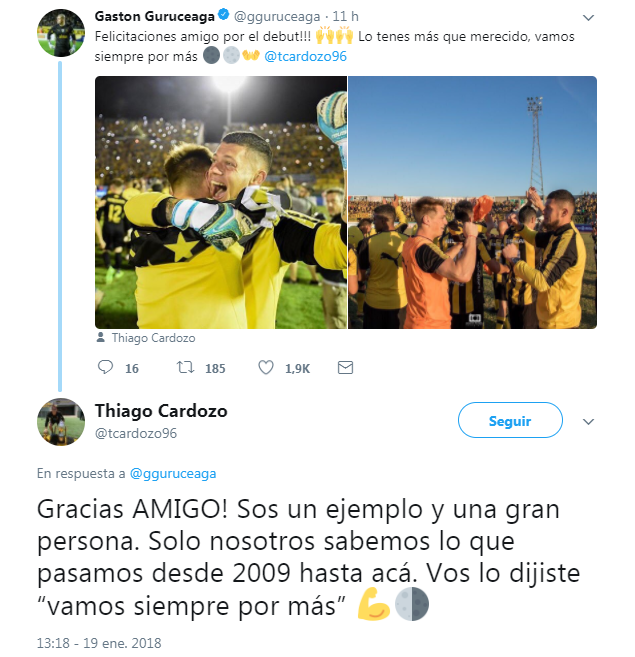
Task: Expand options chevron on Gaston's tweet
Action: click(x=588, y=18)
